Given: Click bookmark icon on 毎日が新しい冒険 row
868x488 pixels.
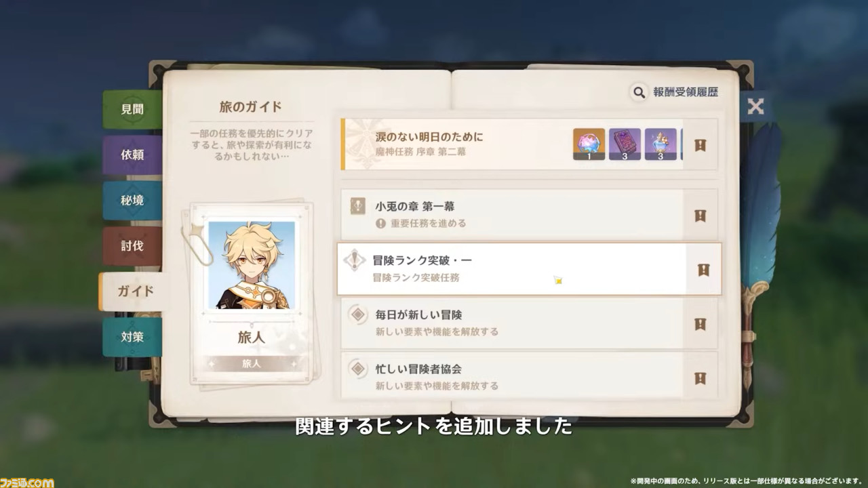Looking at the screenshot, I should (x=700, y=324).
